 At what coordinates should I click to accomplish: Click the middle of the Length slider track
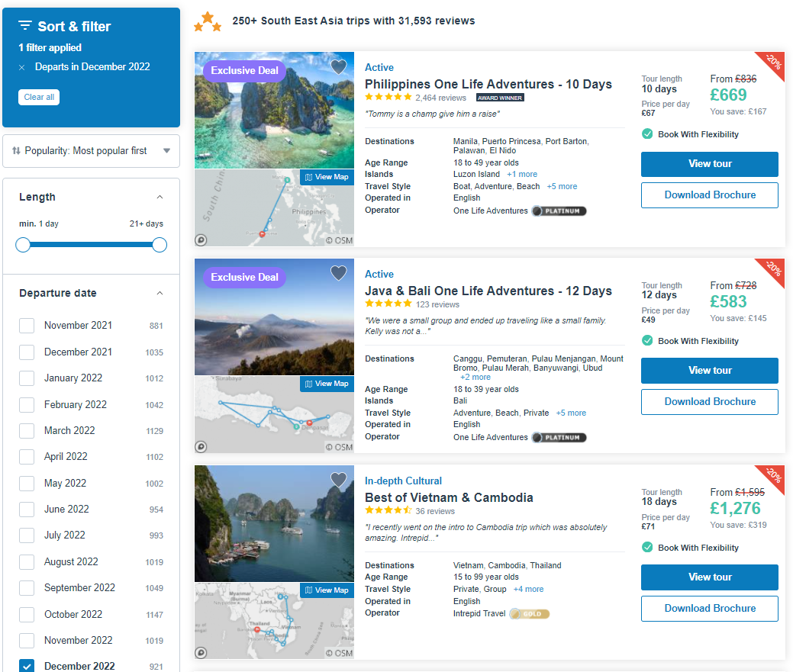pos(91,245)
